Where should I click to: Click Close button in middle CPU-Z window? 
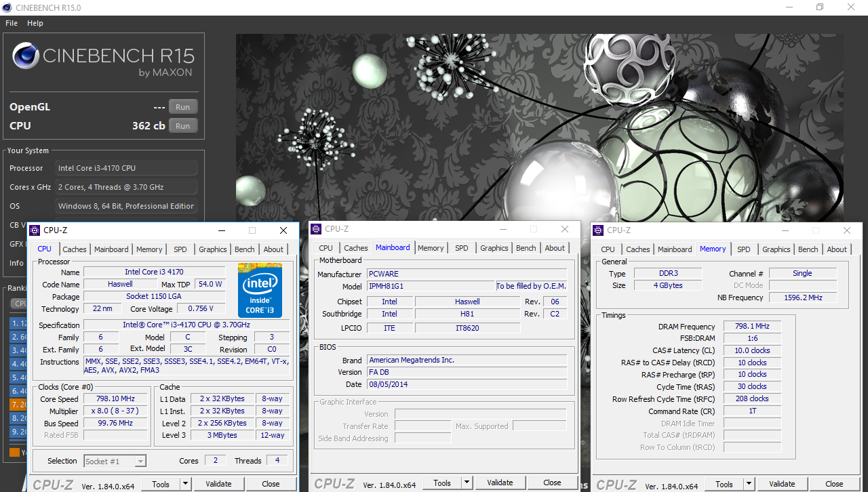click(x=552, y=483)
